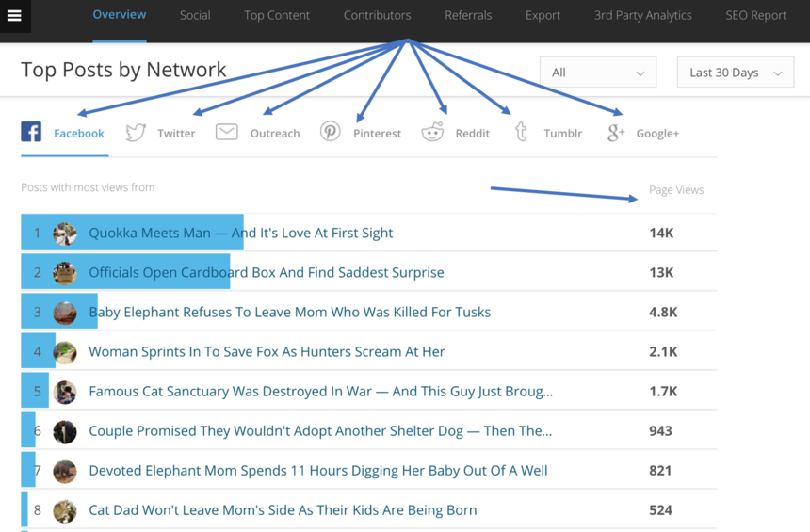810x532 pixels.
Task: Open the hamburger menu icon
Action: point(14,16)
